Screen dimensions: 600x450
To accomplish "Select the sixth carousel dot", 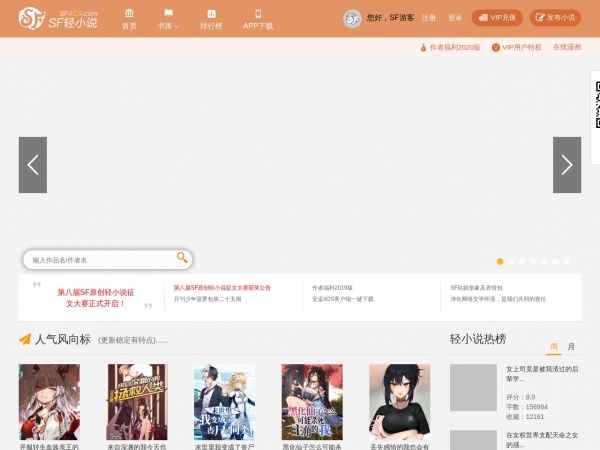I will pos(555,261).
